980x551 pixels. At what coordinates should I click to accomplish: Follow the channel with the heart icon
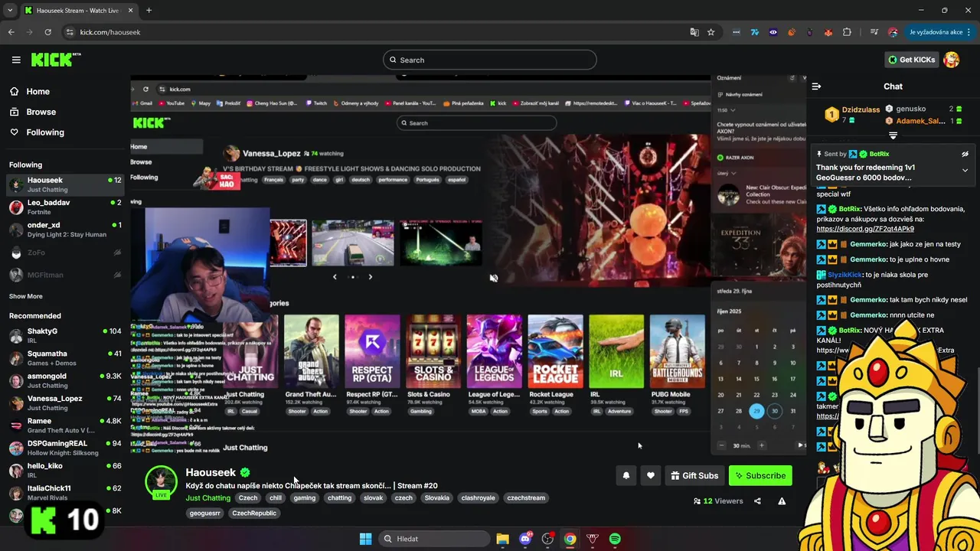tap(650, 475)
